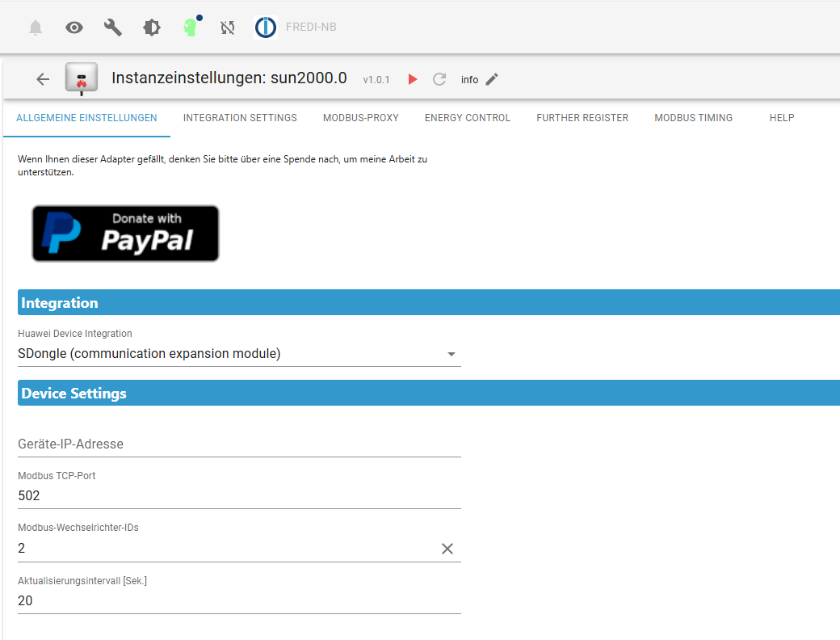Start the instance with red play button

[x=413, y=79]
